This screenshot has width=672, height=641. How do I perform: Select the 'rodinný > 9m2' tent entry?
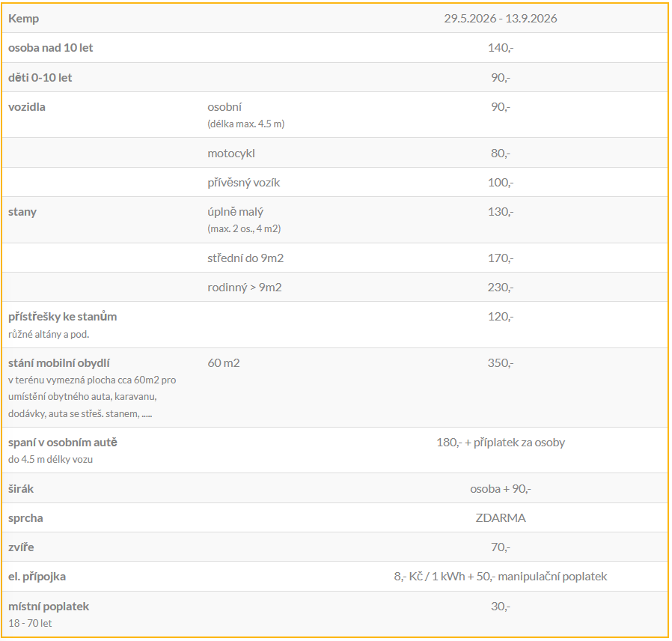click(245, 287)
